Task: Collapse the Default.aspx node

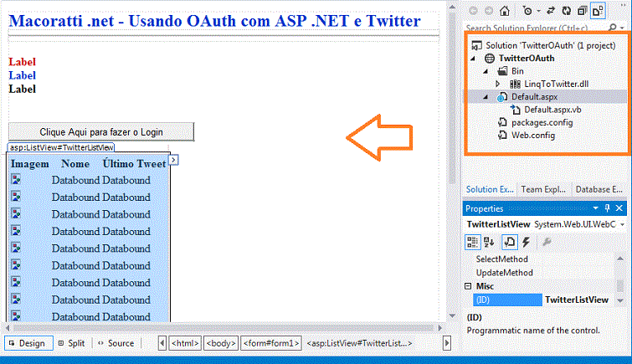Action: 486,97
